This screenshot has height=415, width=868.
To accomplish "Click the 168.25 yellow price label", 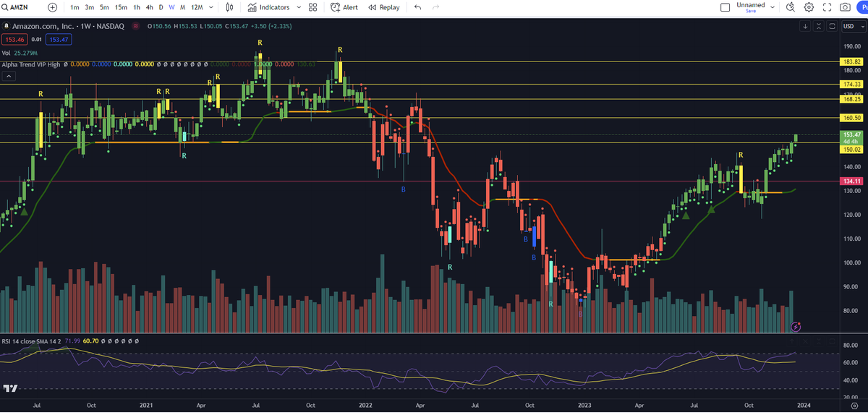I will (851, 99).
